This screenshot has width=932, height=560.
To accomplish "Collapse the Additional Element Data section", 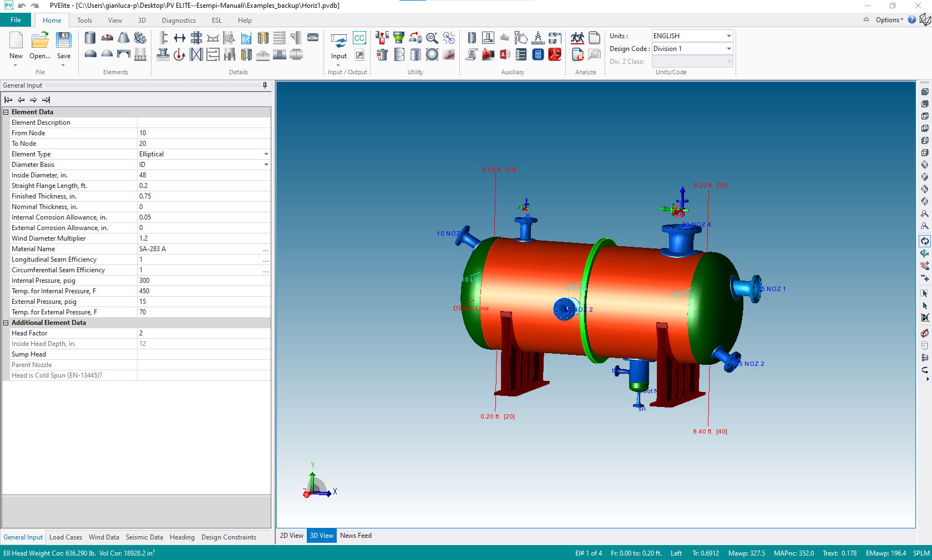I will coord(6,323).
